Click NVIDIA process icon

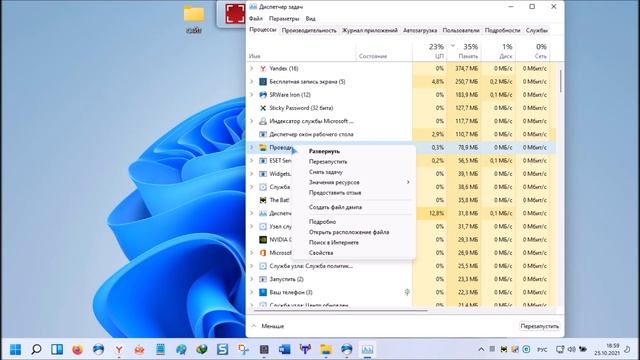pyautogui.click(x=263, y=240)
